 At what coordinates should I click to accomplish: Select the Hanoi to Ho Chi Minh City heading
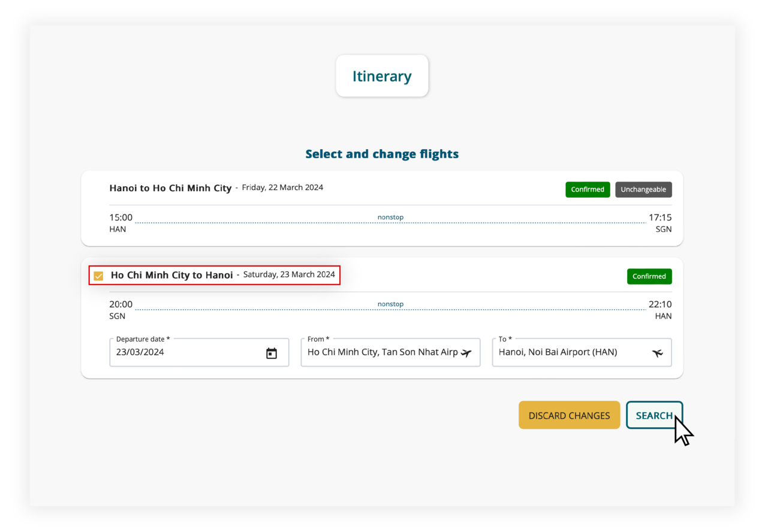point(170,188)
